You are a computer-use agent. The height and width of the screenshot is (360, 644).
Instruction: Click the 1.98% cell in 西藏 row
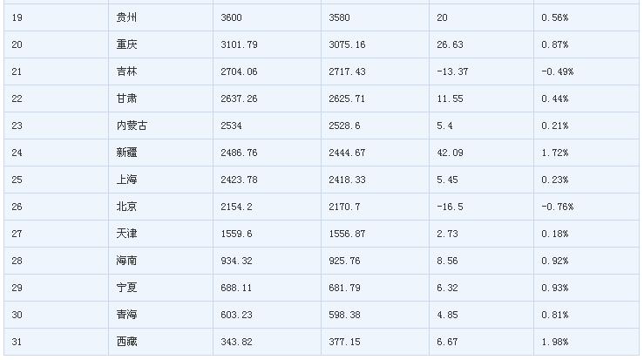pos(554,342)
